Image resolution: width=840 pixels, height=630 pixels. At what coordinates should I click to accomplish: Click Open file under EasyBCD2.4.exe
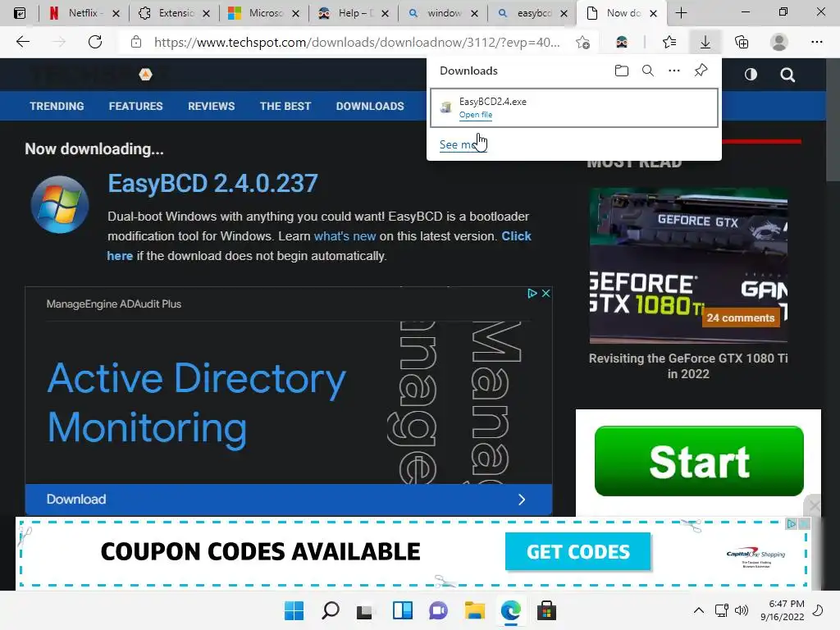(476, 115)
